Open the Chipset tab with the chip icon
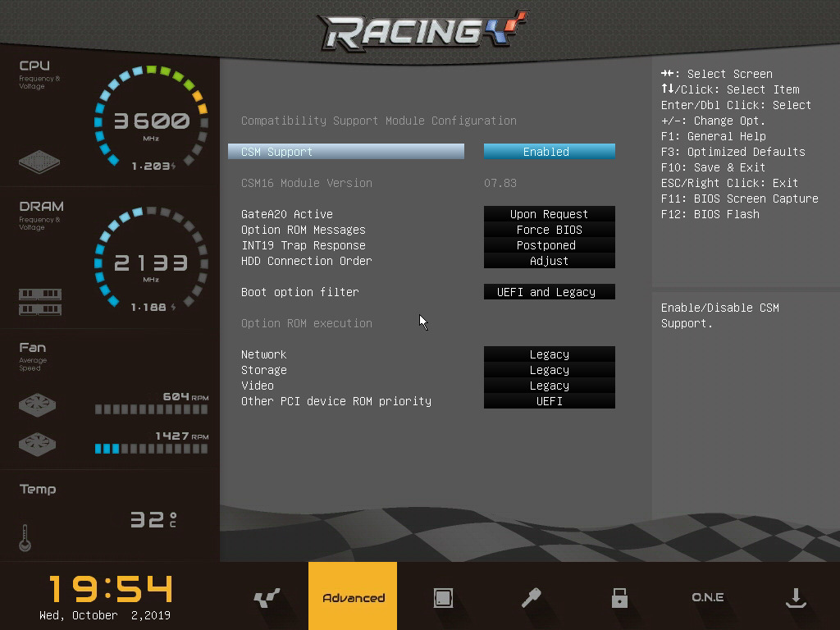Screen dimensions: 840x630 coord(443,597)
